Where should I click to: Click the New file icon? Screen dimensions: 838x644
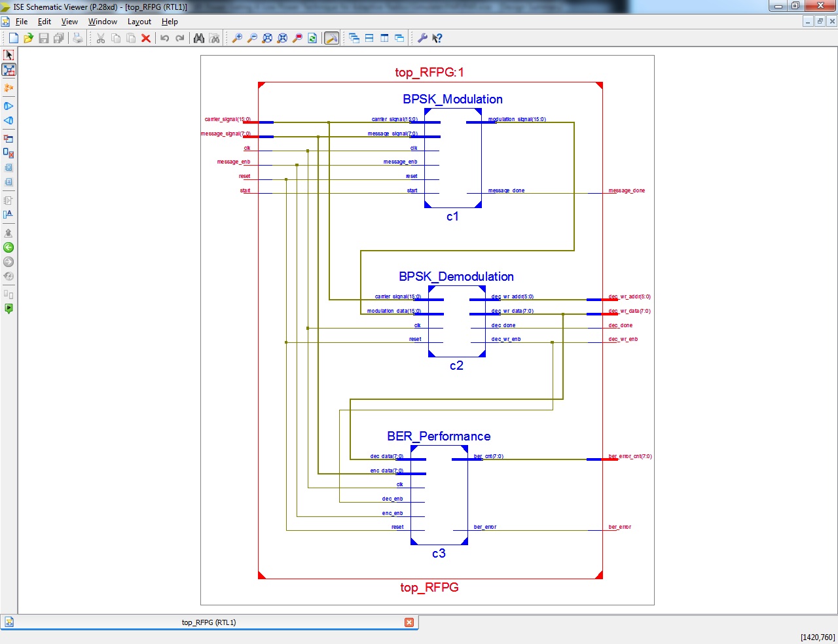coord(13,38)
